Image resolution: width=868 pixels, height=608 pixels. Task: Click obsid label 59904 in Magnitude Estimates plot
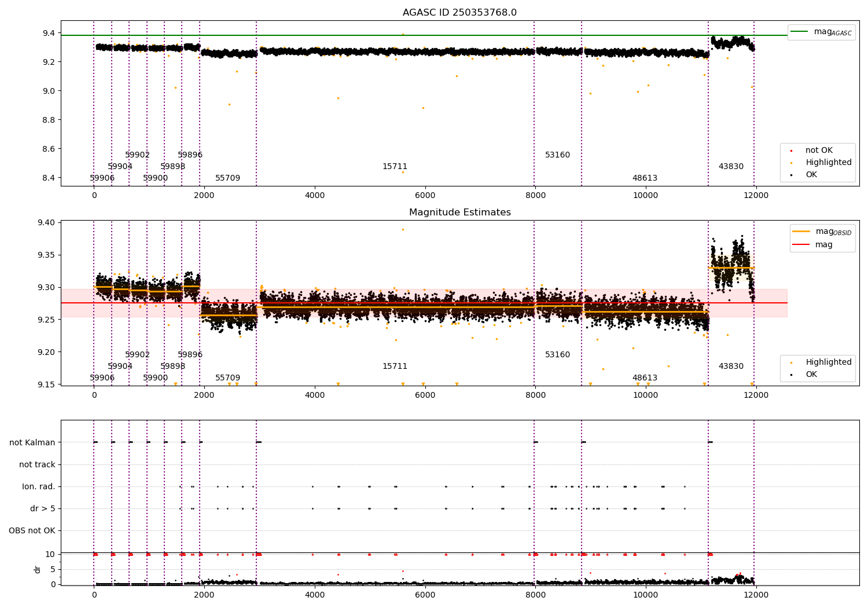coord(120,366)
